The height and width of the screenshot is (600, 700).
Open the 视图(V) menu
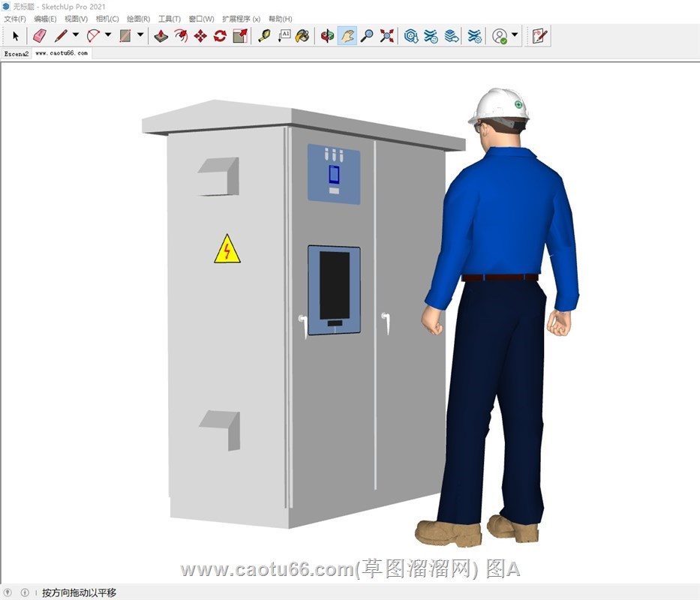[x=76, y=19]
